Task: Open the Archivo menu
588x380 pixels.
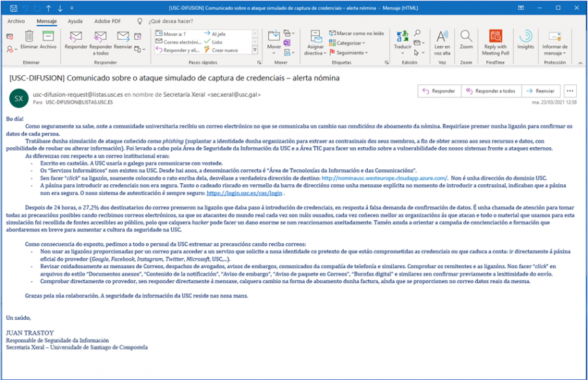Action: [x=16, y=20]
